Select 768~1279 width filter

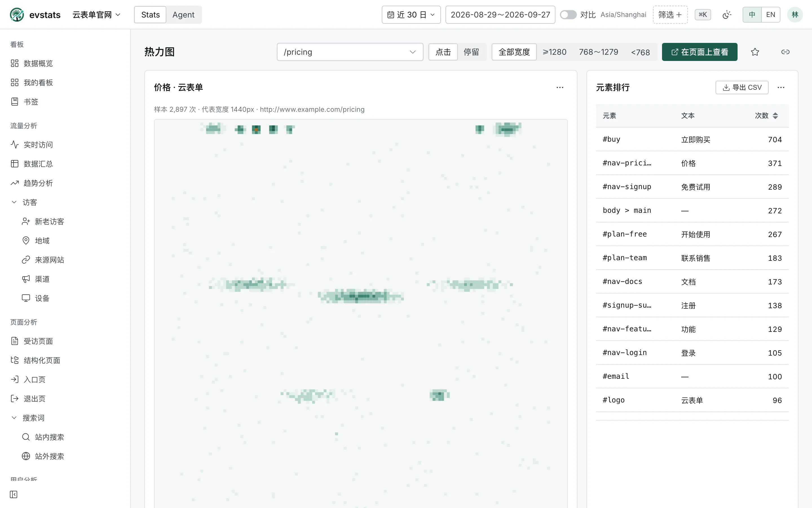(x=598, y=52)
